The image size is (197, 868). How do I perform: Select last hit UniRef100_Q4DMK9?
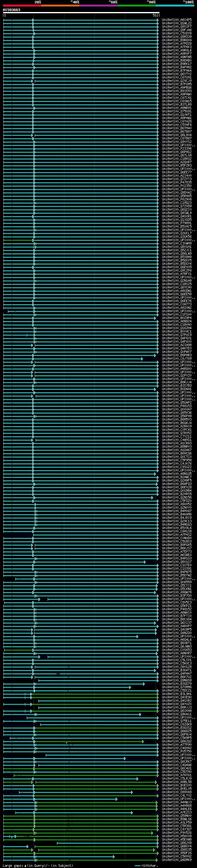177,859
